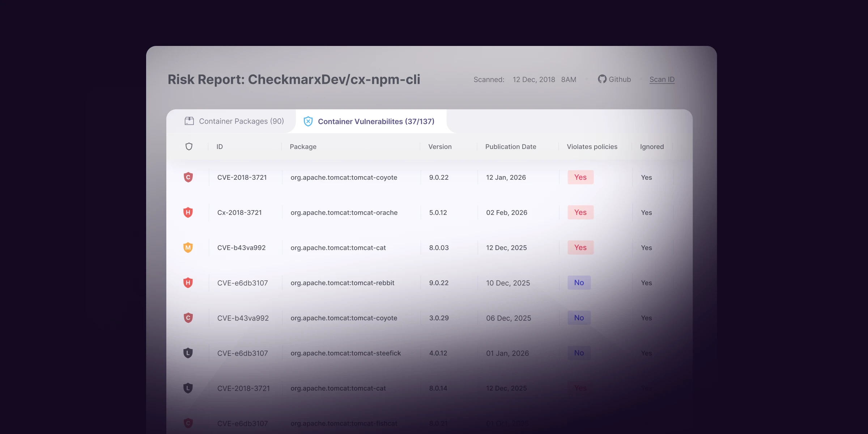Select version cell 8.0.14
The width and height of the screenshot is (868, 434).
point(438,388)
